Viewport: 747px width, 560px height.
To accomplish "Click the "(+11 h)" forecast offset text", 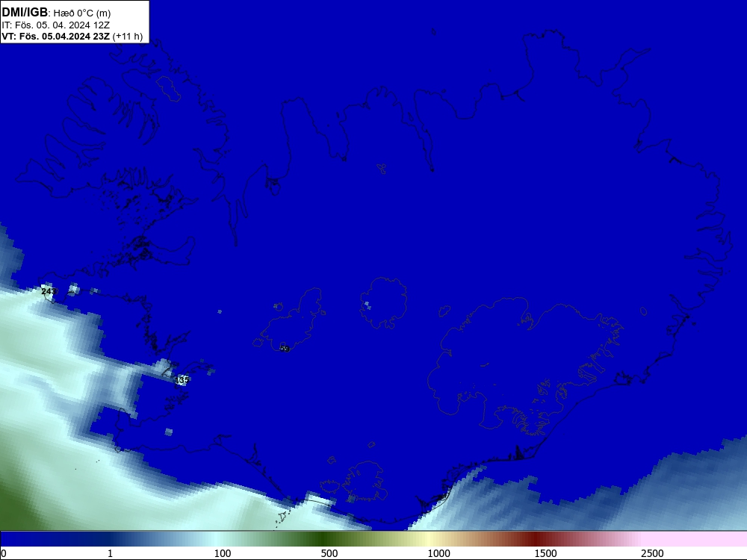I will click(x=128, y=37).
